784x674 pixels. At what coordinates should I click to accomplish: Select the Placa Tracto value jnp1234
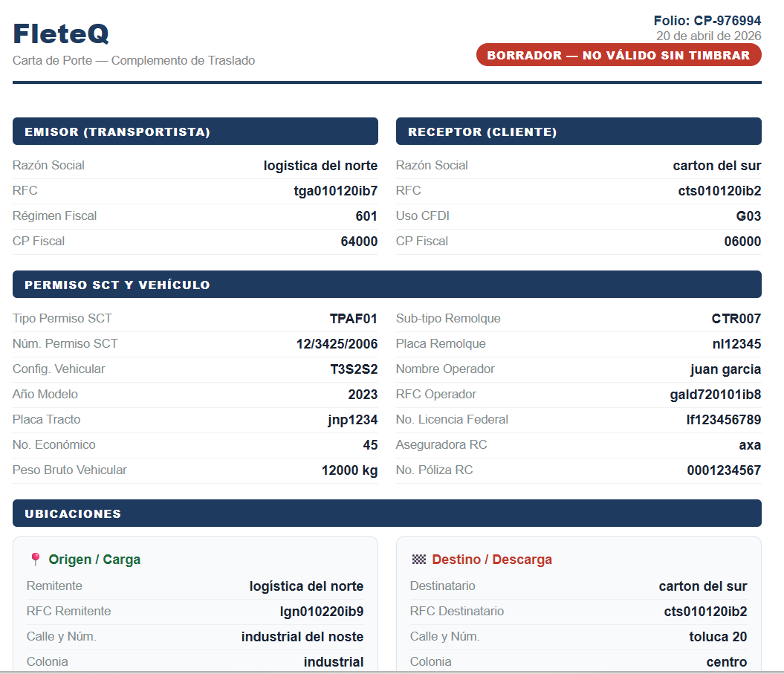[354, 419]
